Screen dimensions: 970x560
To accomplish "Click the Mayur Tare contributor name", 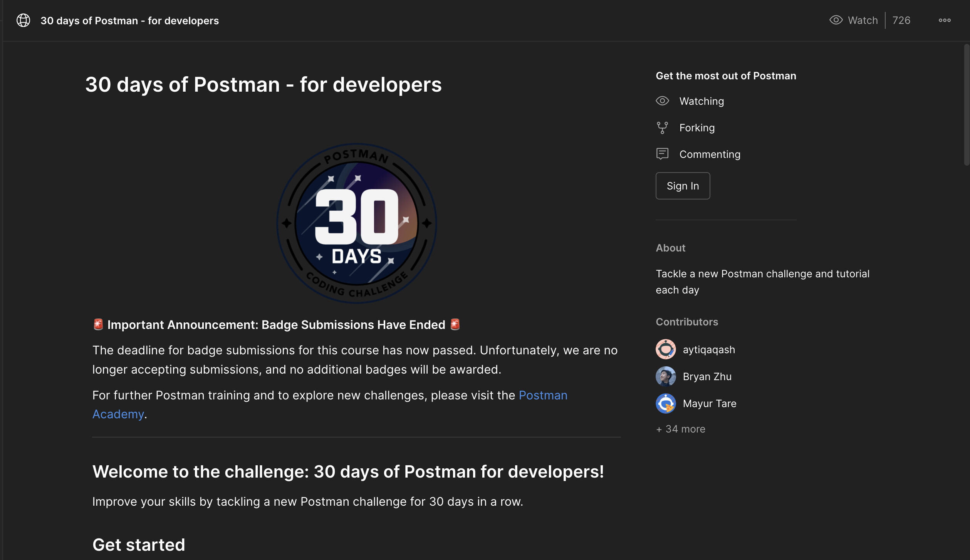I will [x=709, y=404].
